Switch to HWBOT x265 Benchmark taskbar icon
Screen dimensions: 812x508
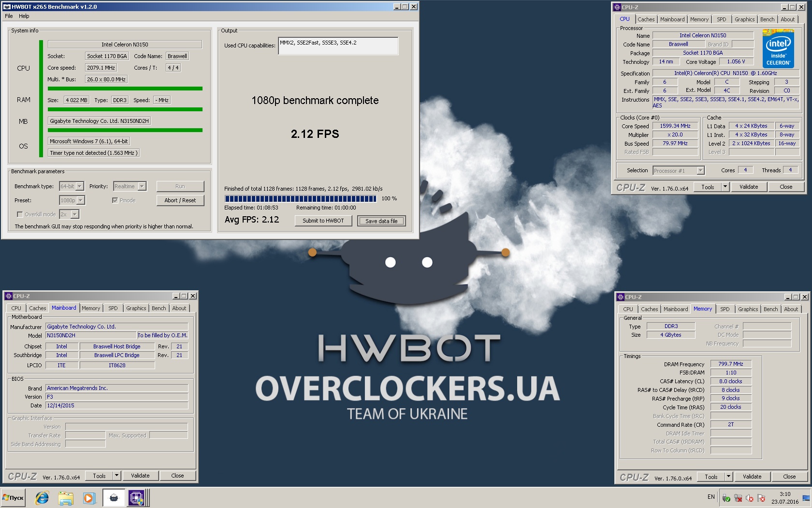click(x=114, y=497)
